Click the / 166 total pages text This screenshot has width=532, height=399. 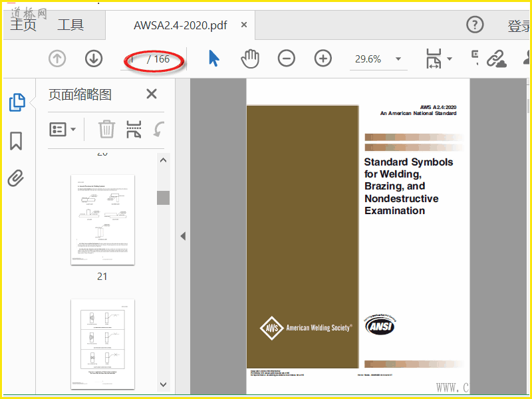coord(158,59)
